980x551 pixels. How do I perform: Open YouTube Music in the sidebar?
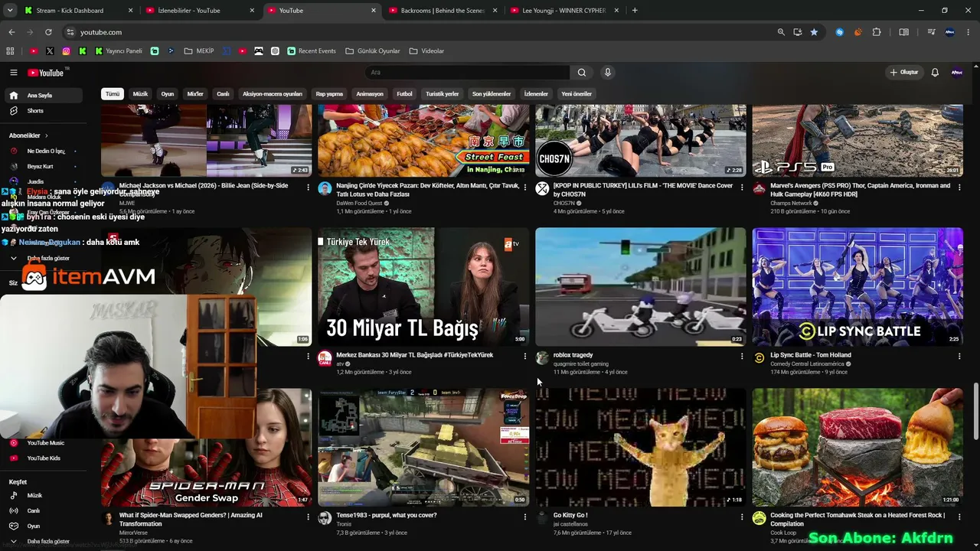[44, 443]
